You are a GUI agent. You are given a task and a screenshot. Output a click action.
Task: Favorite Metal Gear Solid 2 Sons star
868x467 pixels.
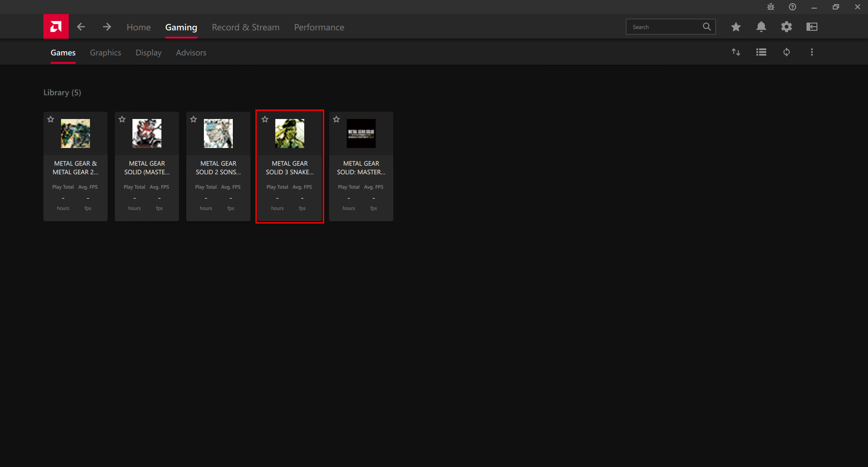193,119
